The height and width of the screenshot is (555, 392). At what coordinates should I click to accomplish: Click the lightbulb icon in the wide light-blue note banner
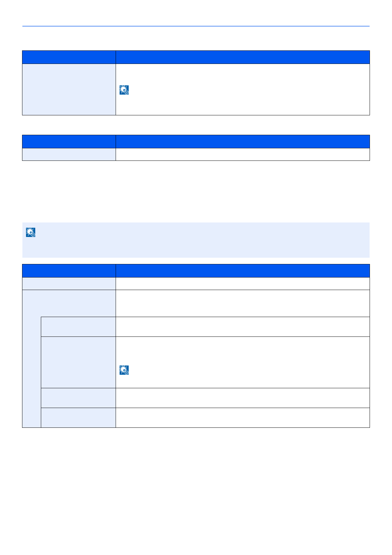[x=31, y=232]
